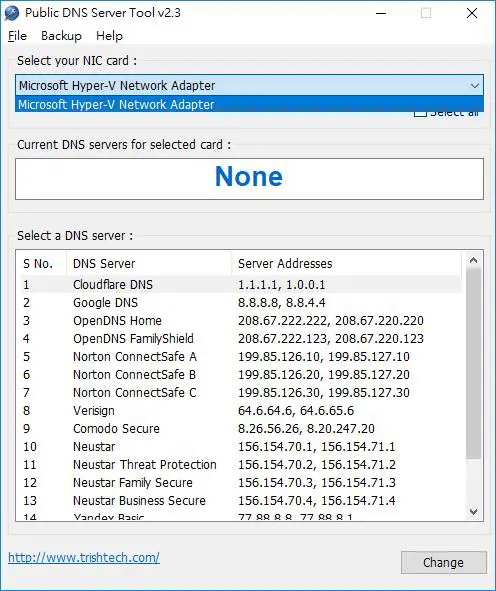Select OpenDNS FamilyShield entry

(x=240, y=338)
